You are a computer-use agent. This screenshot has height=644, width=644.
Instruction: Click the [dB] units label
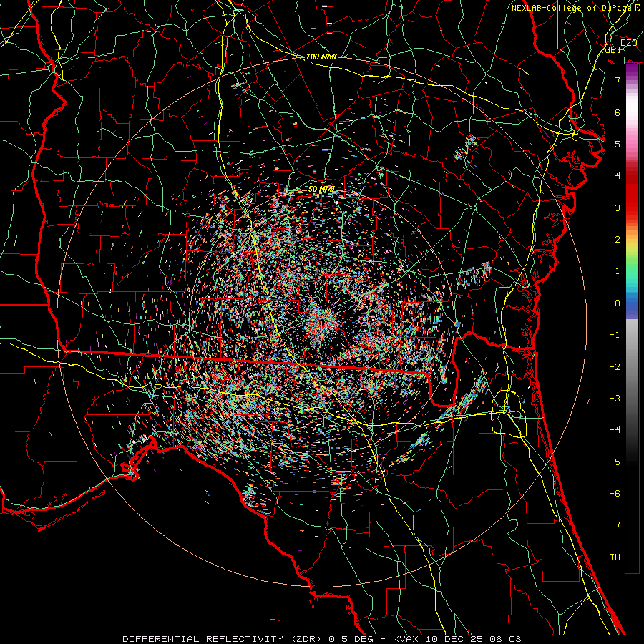tap(611, 49)
